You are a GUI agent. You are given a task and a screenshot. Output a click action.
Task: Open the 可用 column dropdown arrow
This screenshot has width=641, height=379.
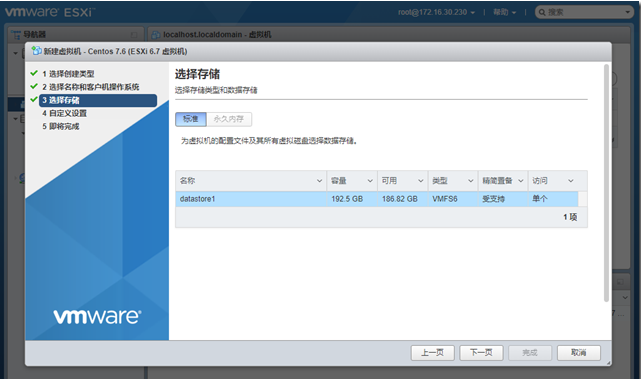421,181
